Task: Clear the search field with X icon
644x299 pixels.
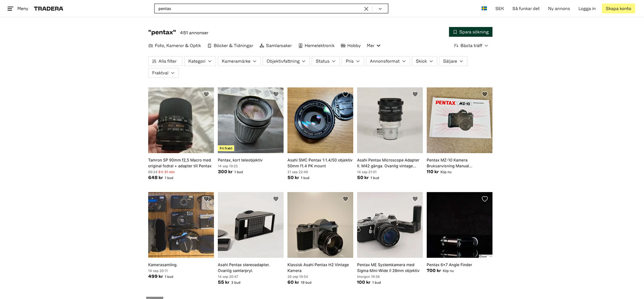Action: click(x=366, y=9)
